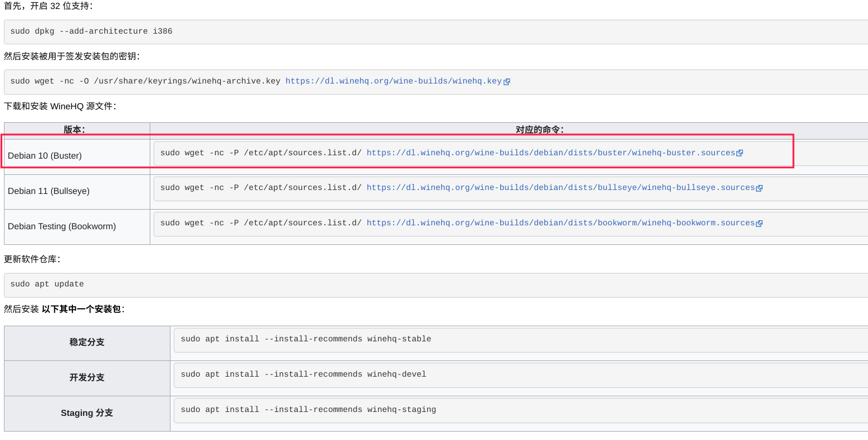Open the winehq-bookworm.sources link
The image size is (868, 440).
[560, 223]
